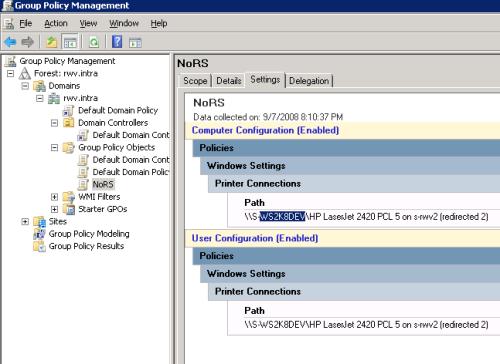Collapse the Domains tree node

pyautogui.click(x=25, y=86)
